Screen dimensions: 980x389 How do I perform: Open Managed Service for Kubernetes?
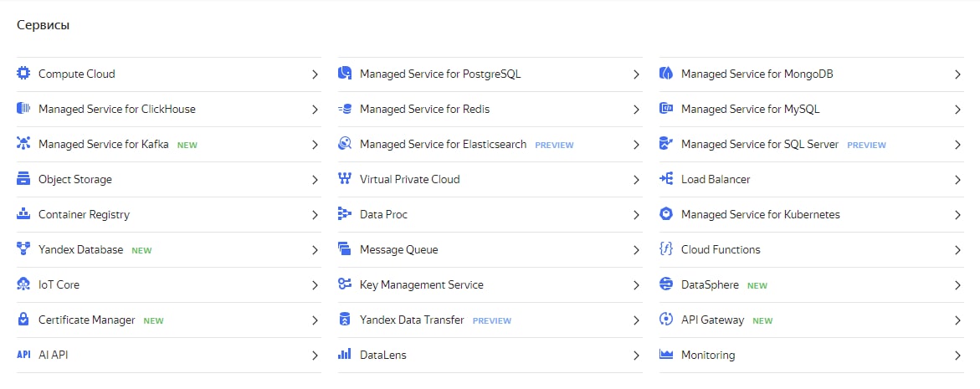[811, 215]
